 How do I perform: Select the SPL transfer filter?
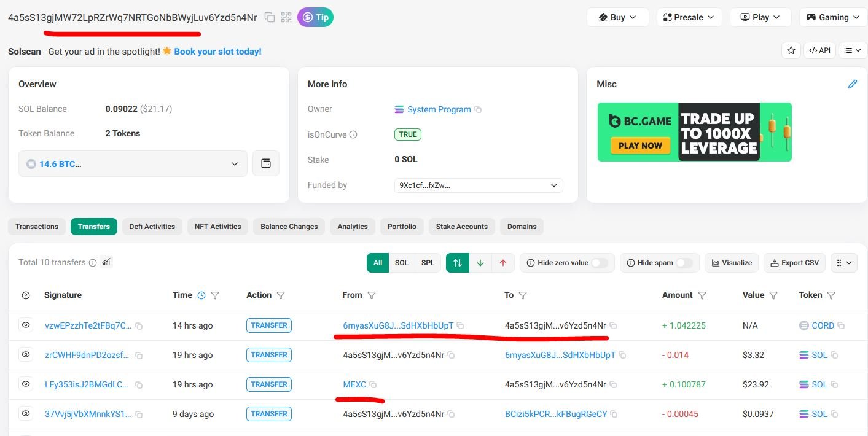[428, 263]
